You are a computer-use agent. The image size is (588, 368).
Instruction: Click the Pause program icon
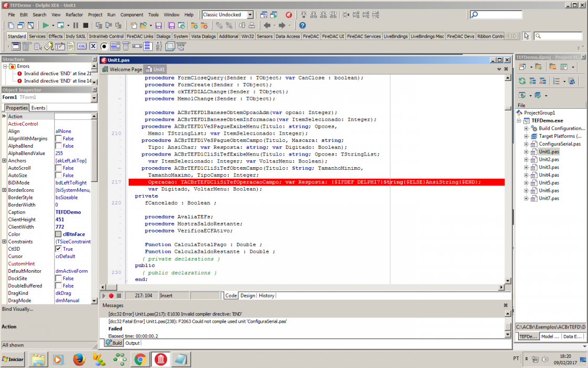pos(76,26)
